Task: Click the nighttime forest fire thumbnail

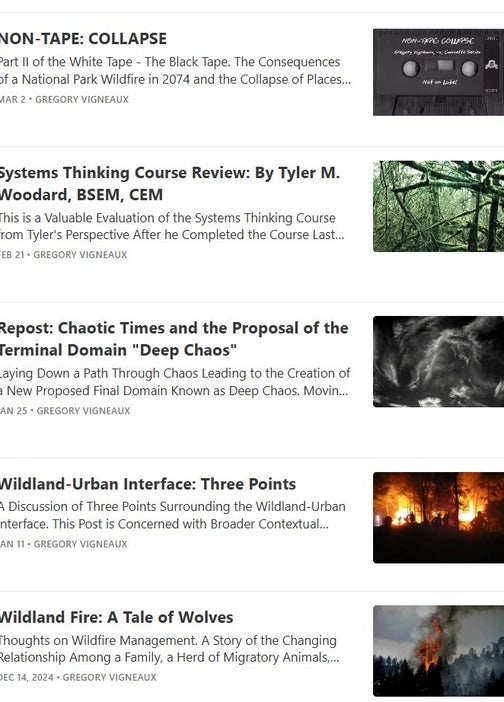Action: pos(438,518)
